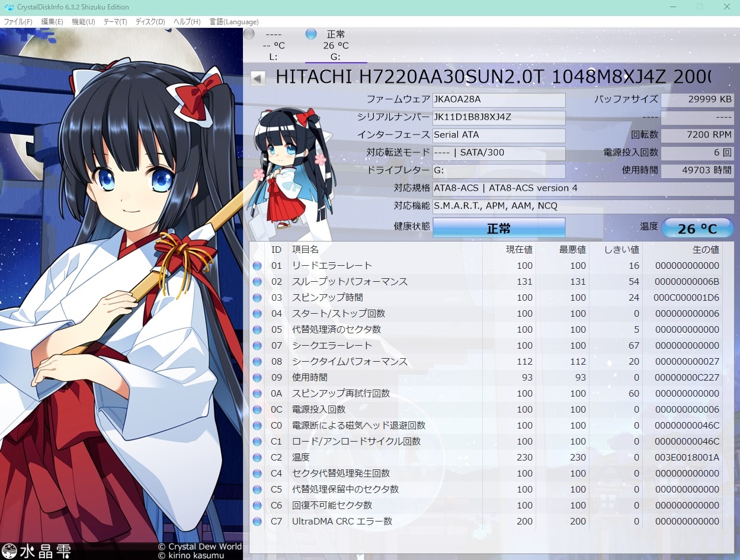Open the ディスク(D) menu

[150, 22]
